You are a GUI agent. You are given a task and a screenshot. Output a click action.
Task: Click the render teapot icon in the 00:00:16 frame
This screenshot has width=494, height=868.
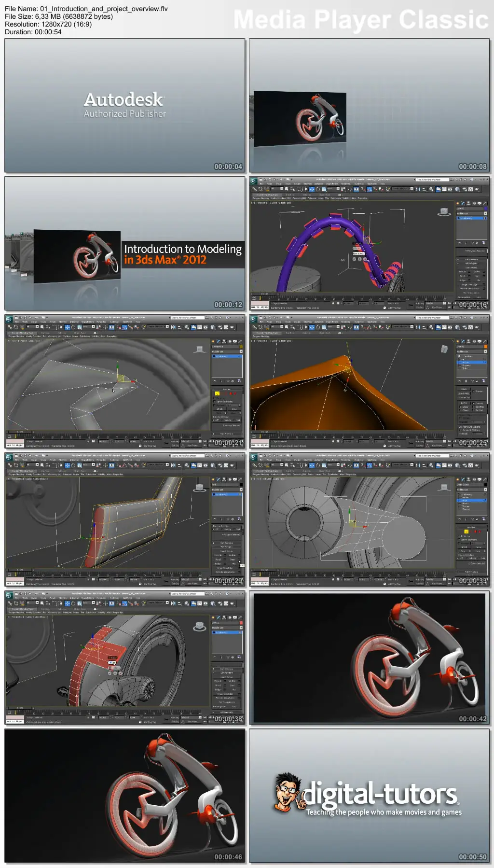[477, 189]
